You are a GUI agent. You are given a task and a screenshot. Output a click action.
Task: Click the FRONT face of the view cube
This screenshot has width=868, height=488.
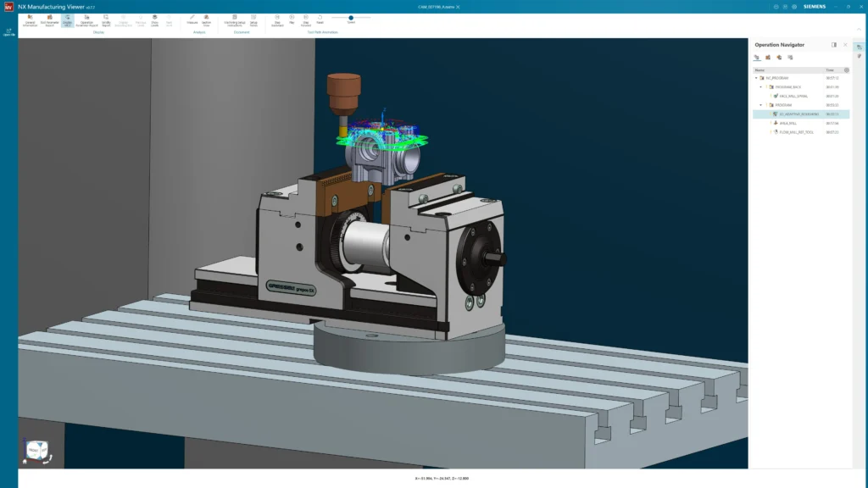click(x=35, y=452)
